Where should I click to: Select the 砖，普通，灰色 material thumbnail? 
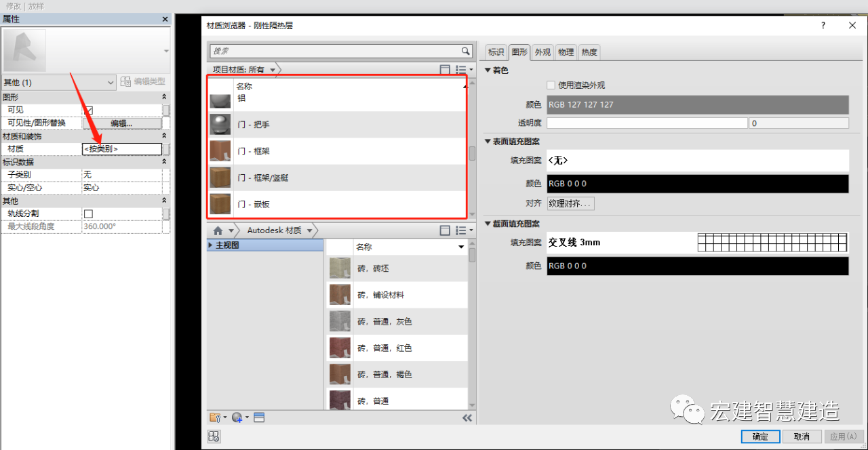coord(339,321)
